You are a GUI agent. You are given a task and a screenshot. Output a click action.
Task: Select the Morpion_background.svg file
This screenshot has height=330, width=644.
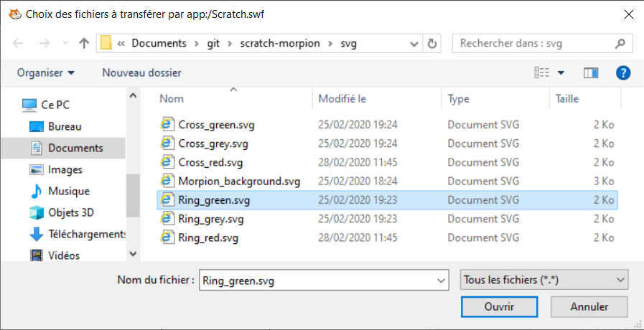pos(239,181)
